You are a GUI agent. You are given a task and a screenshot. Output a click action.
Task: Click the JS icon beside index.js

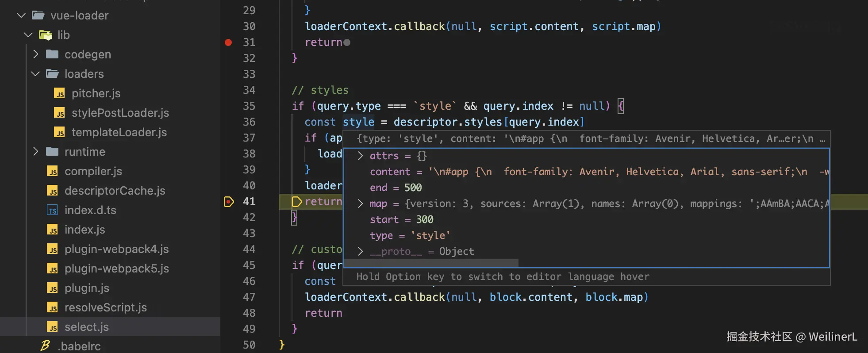coord(52,230)
